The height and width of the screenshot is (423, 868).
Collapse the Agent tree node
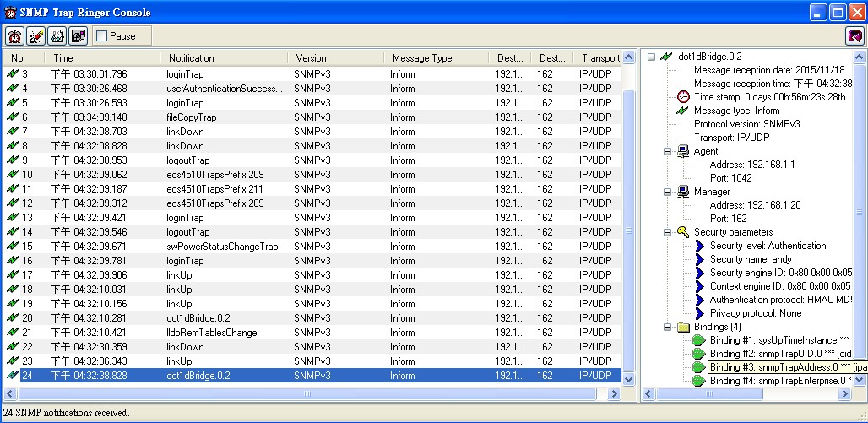coord(668,151)
